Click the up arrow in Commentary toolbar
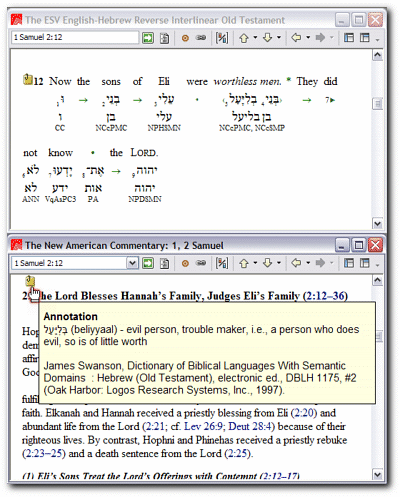The width and height of the screenshot is (400, 497). [x=244, y=263]
